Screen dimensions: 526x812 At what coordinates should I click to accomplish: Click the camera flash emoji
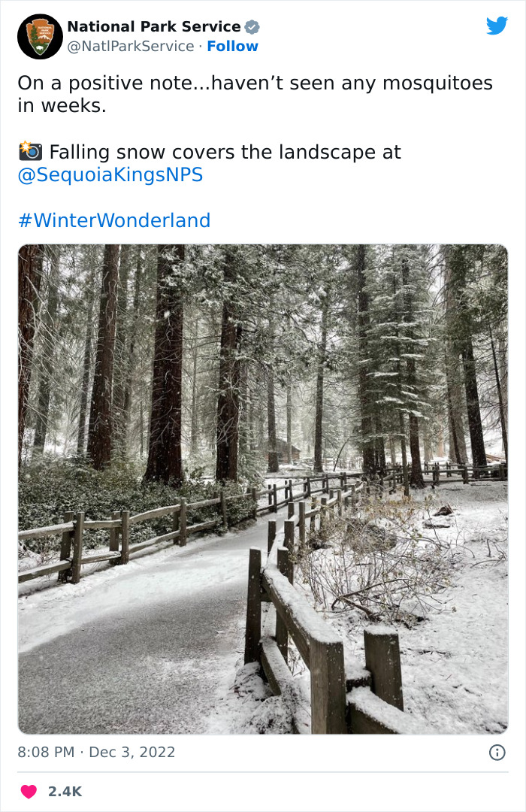point(31,150)
